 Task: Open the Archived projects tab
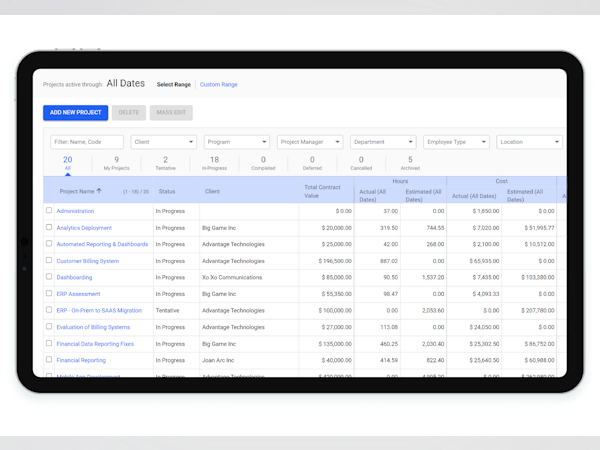(410, 163)
